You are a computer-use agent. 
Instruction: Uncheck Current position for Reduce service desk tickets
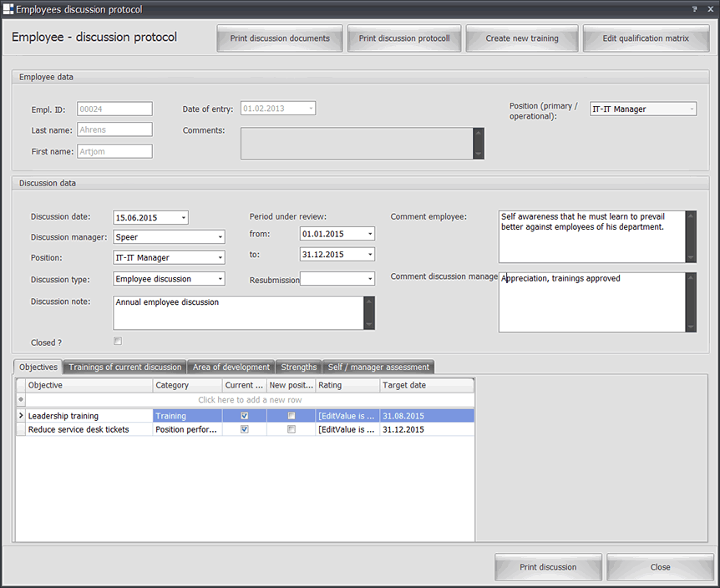tap(244, 429)
